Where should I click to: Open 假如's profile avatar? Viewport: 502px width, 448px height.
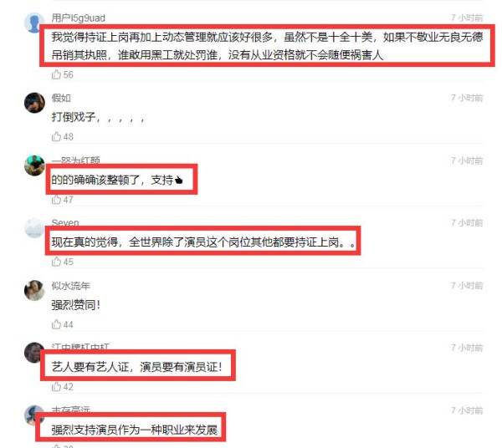click(34, 103)
